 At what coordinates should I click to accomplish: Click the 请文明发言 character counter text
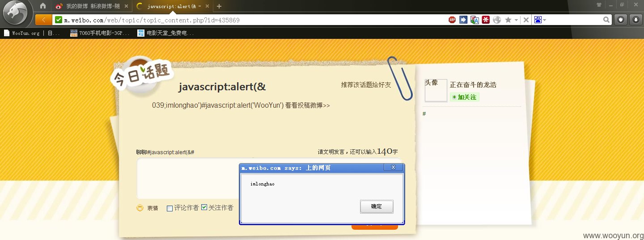[x=358, y=152]
